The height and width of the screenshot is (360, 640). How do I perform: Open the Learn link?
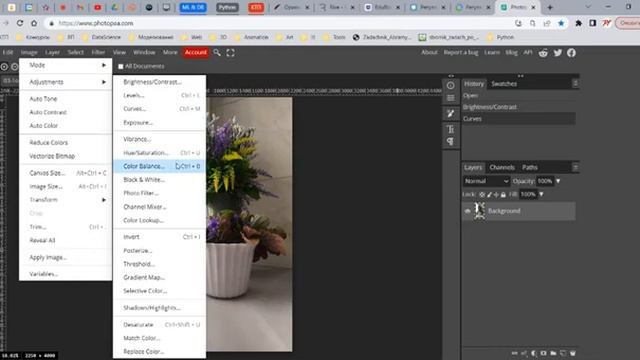coord(491,52)
